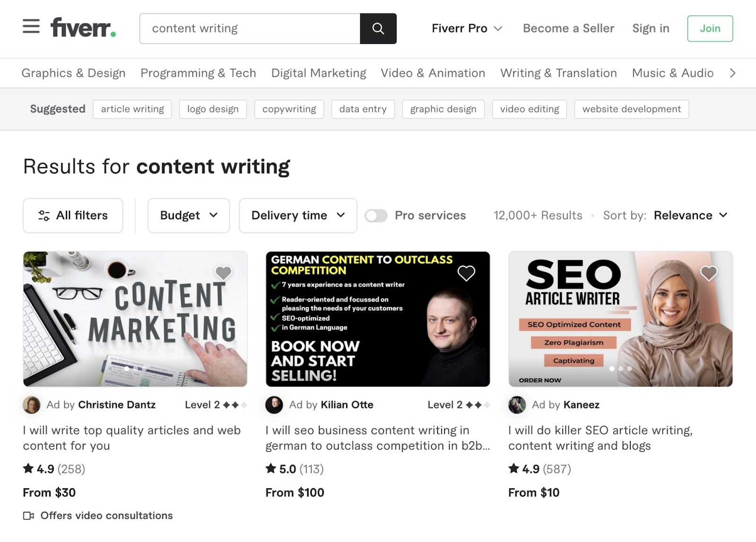Screen dimensions: 756x542
Task: Click the Join button
Action: click(710, 28)
